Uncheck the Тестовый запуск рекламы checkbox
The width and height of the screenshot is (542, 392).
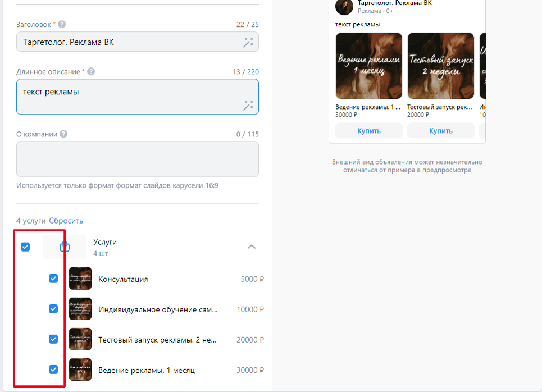pyautogui.click(x=53, y=339)
